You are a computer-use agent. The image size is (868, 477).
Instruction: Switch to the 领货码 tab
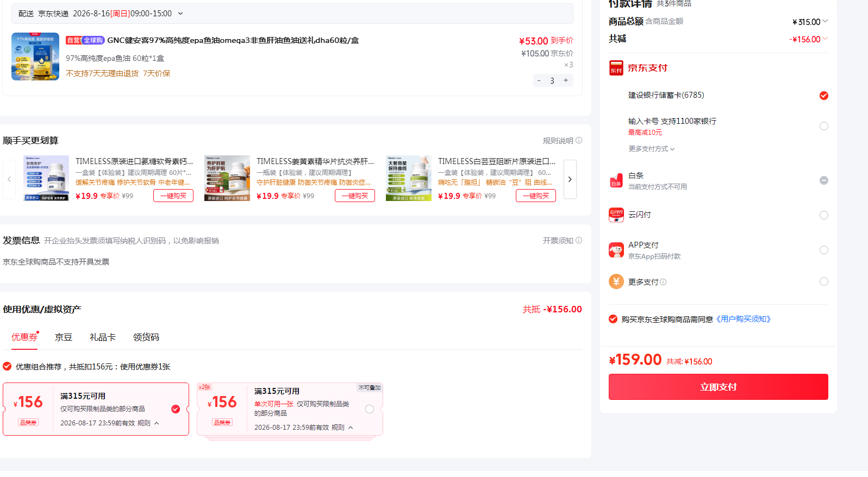(x=146, y=337)
